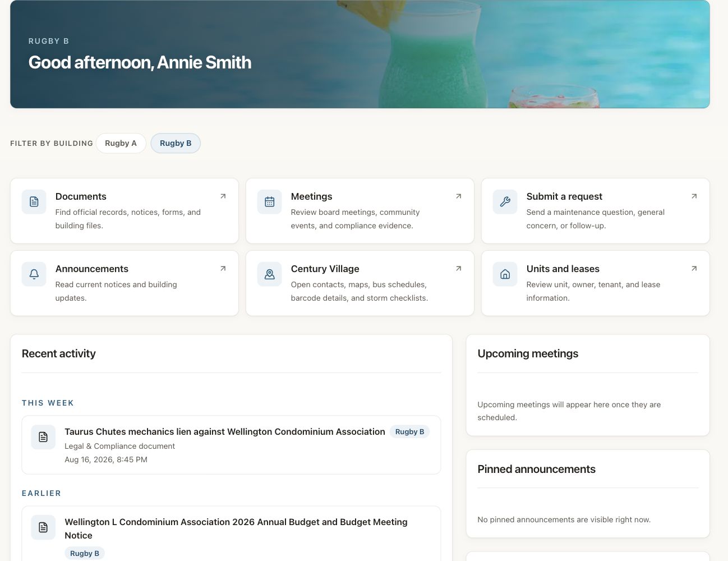The width and height of the screenshot is (728, 561).
Task: Click the Recent activity panel heading
Action: 59,353
